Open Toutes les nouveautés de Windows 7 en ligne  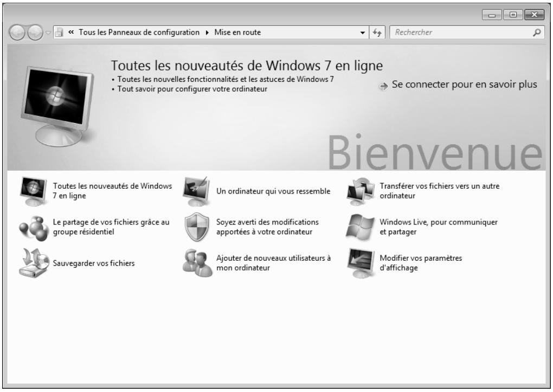click(x=112, y=191)
